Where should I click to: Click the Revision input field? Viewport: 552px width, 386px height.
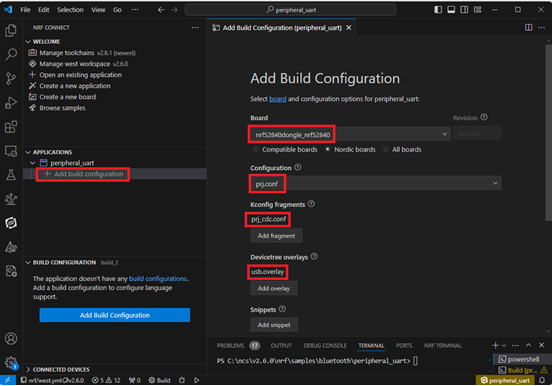(477, 133)
